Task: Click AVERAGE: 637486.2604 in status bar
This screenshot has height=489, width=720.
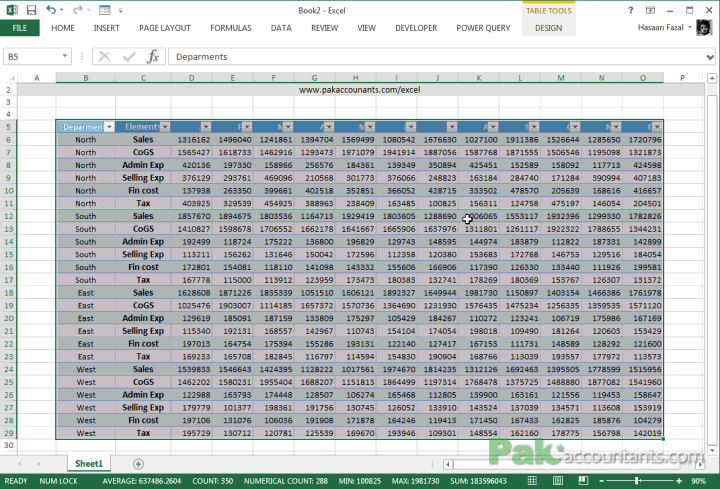Action: [x=141, y=481]
